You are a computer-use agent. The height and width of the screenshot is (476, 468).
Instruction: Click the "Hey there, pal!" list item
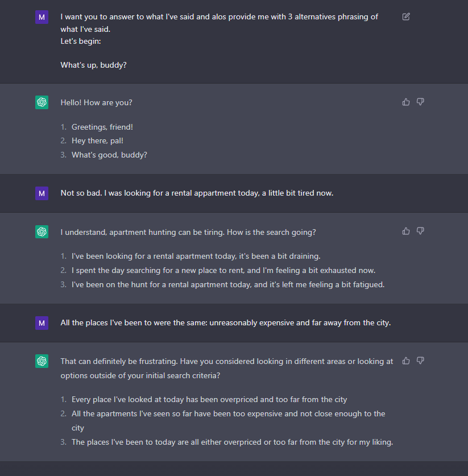click(x=97, y=141)
